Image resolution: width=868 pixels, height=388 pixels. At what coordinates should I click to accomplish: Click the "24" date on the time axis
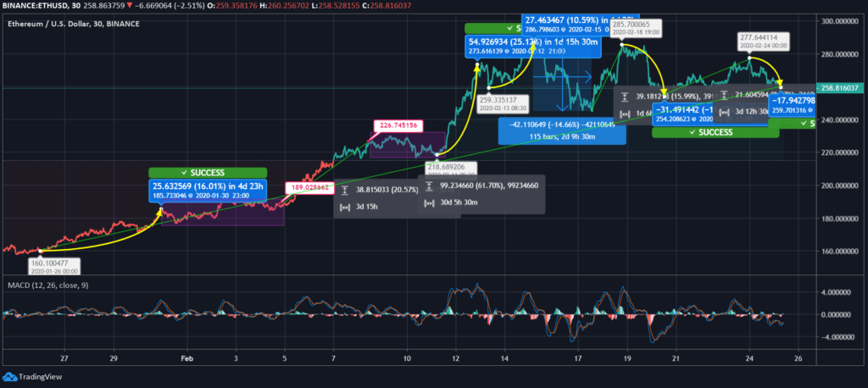749,358
